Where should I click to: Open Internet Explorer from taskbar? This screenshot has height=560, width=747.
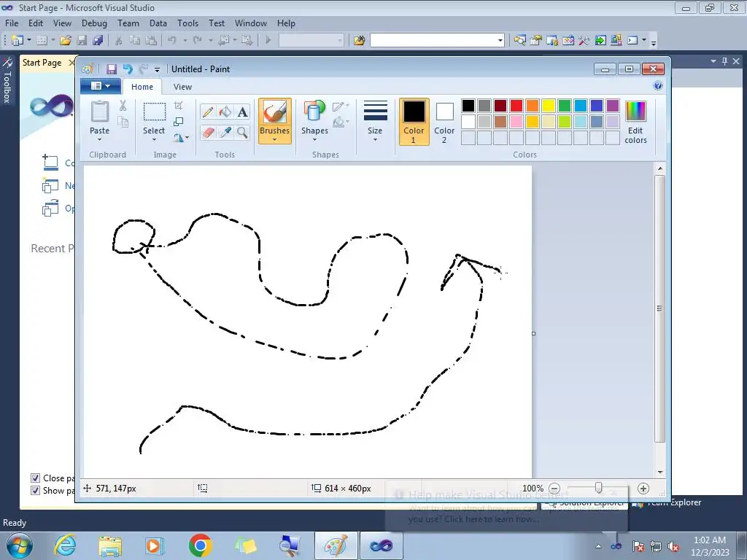point(65,545)
